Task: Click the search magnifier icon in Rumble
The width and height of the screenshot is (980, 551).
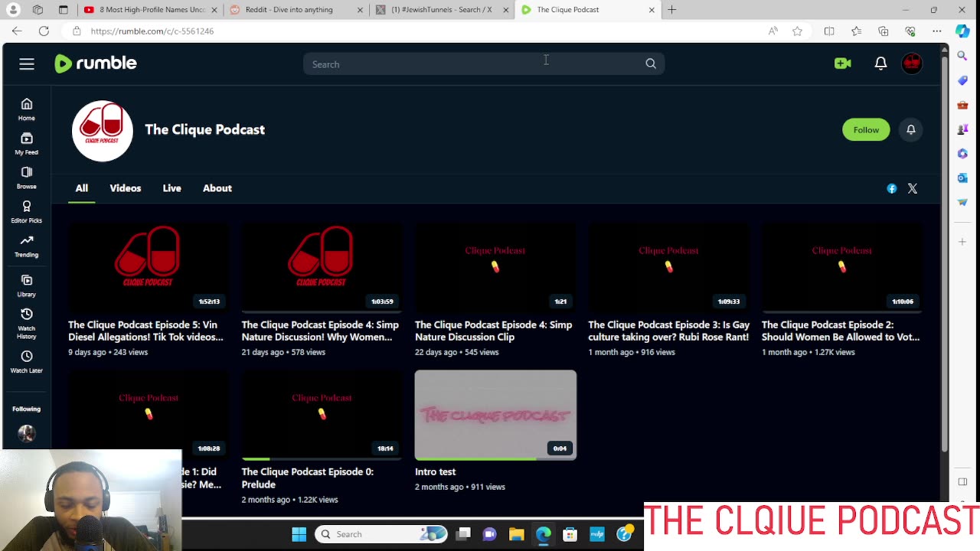Action: click(651, 64)
